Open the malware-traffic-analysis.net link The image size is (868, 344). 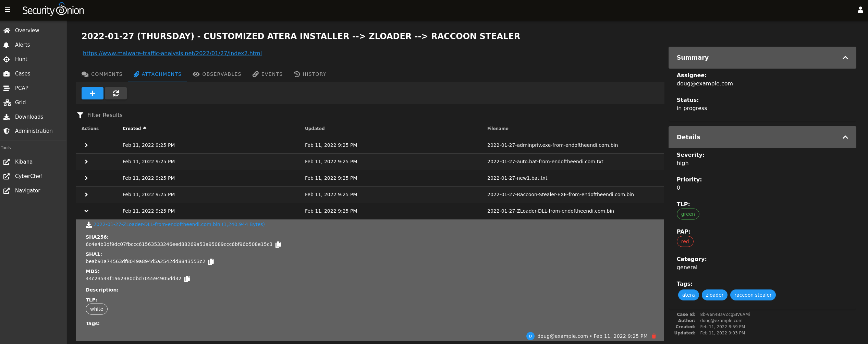pos(172,53)
